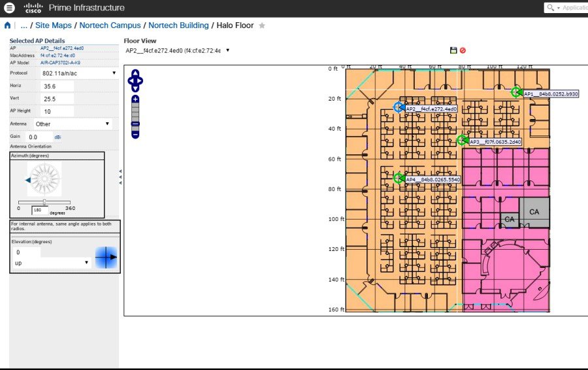Click the blue elevation orientation graphic

106,258
